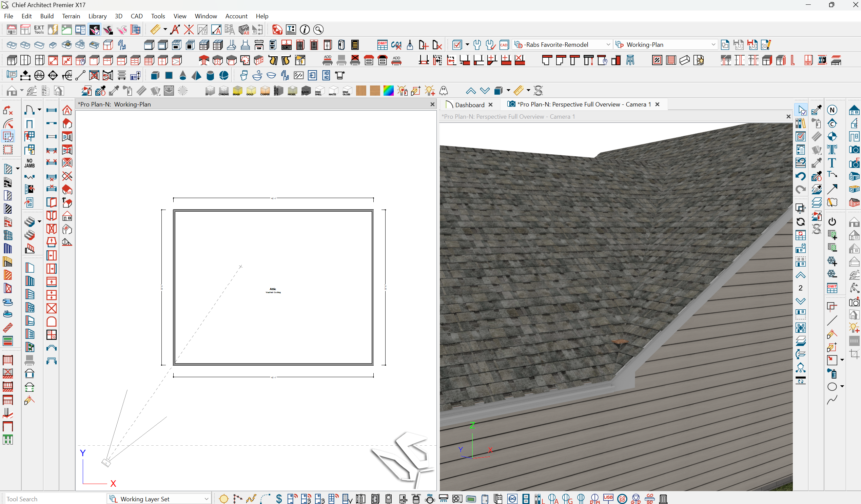This screenshot has width=861, height=504.
Task: Click the red OMIT schedule icon
Action: point(382,45)
